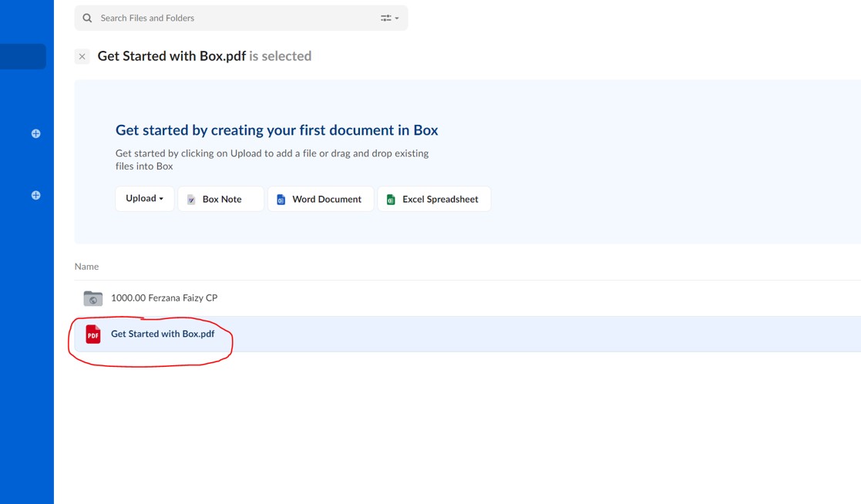
Task: Select the highlighted item in blue sidebar
Action: pyautogui.click(x=23, y=56)
